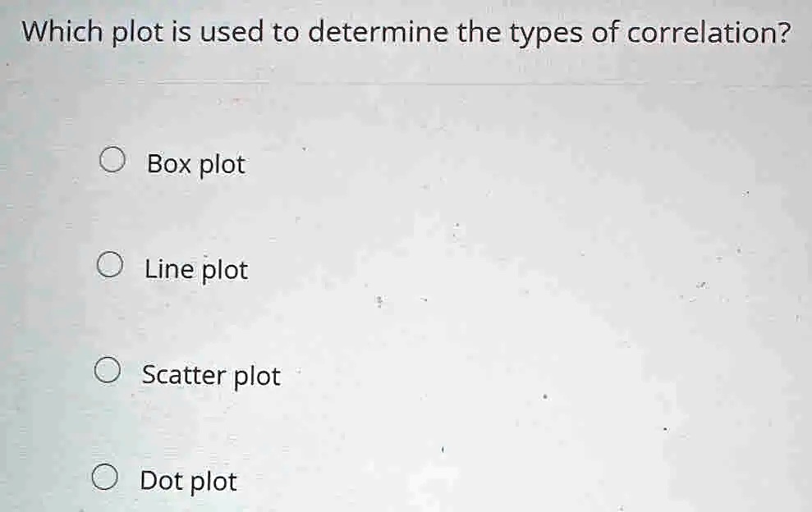This screenshot has height=512, width=812.
Task: Click the word 'types' in the question
Action: tap(545, 34)
